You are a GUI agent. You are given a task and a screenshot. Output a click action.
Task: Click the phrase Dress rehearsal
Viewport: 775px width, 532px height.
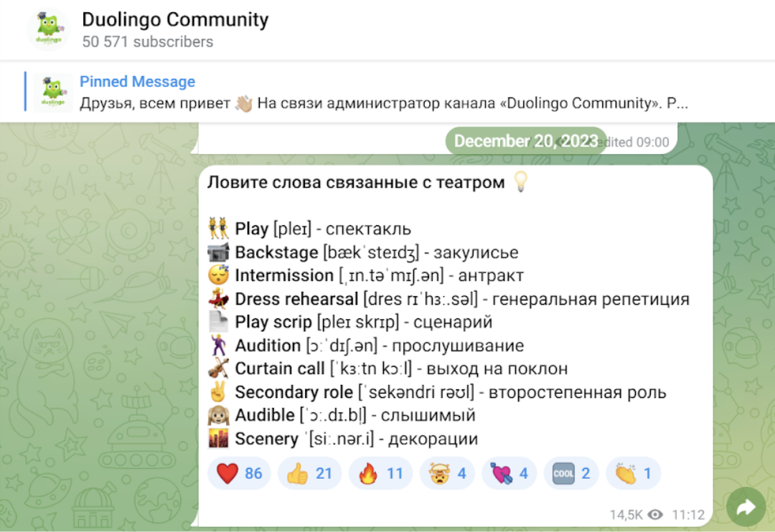pos(296,299)
